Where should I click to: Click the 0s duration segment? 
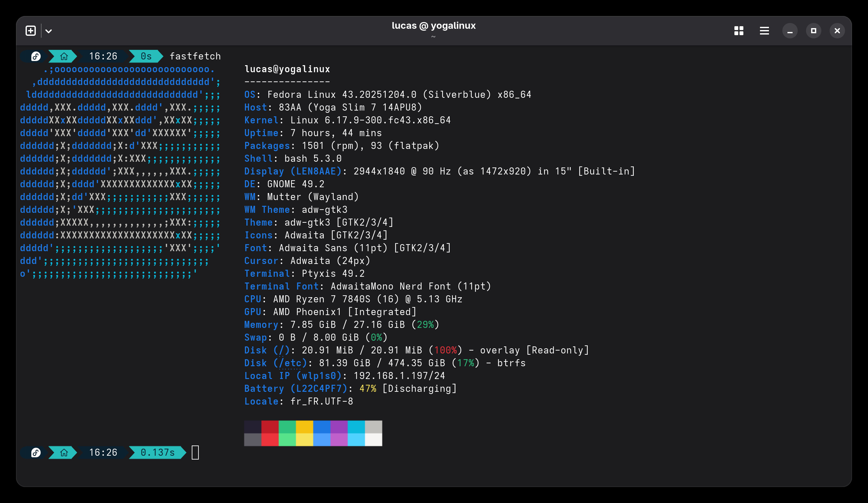point(146,56)
